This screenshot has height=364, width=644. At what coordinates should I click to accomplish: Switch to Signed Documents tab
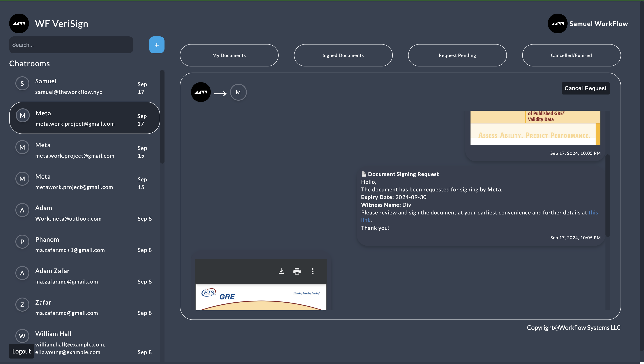tap(343, 55)
